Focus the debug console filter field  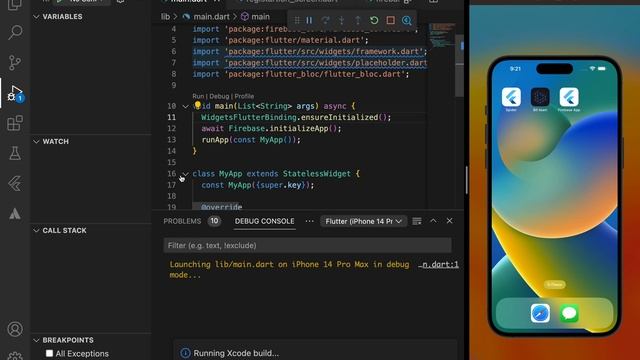[307, 245]
